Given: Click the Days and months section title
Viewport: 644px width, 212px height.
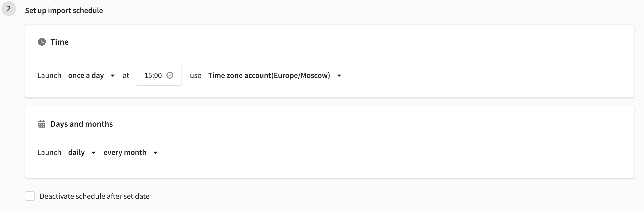Looking at the screenshot, I should [x=82, y=124].
